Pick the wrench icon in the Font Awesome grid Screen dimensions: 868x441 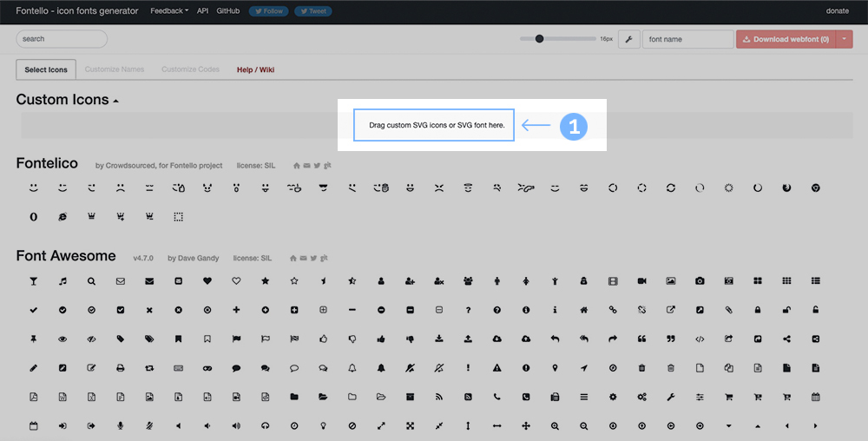(671, 397)
